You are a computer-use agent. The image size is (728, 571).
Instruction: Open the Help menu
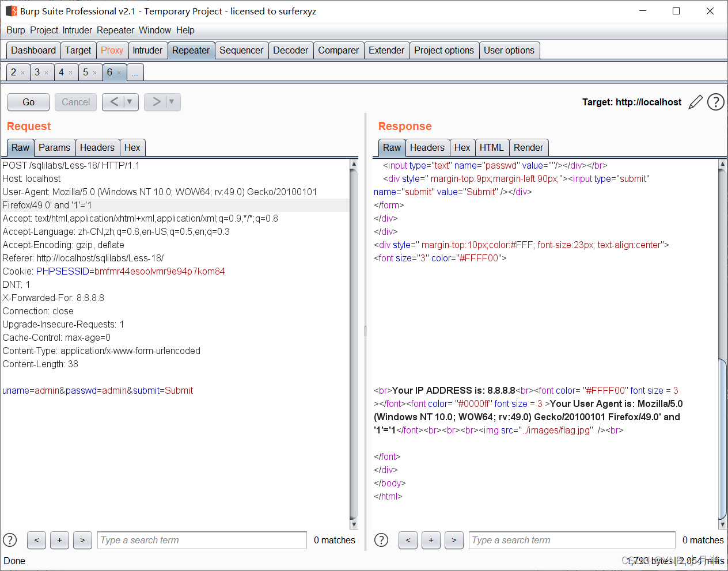[185, 30]
